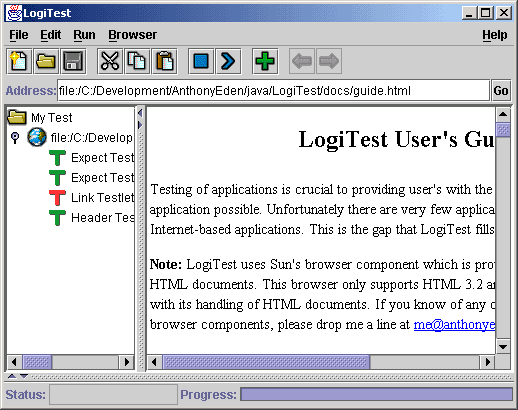Click the Paste clipboard icon

point(164,61)
